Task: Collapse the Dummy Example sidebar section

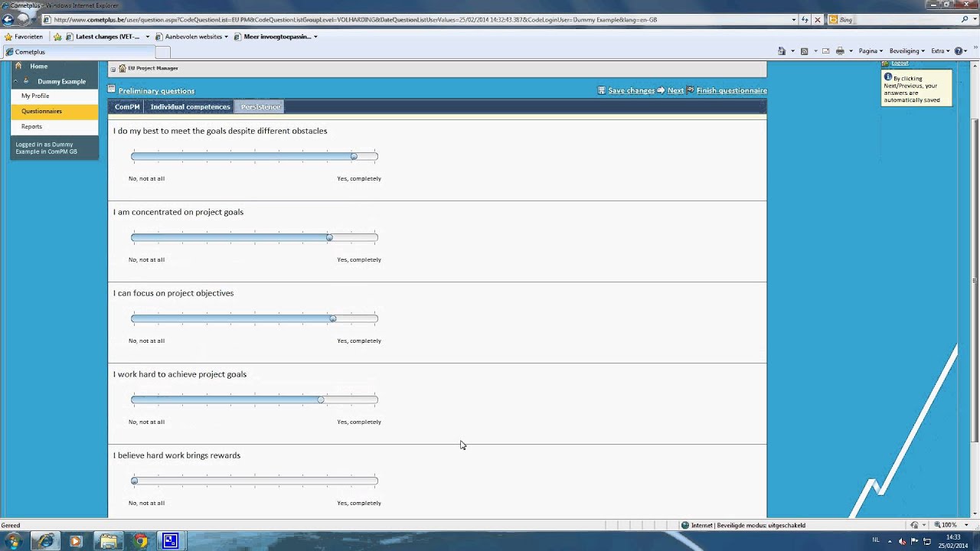Action: 15,81
